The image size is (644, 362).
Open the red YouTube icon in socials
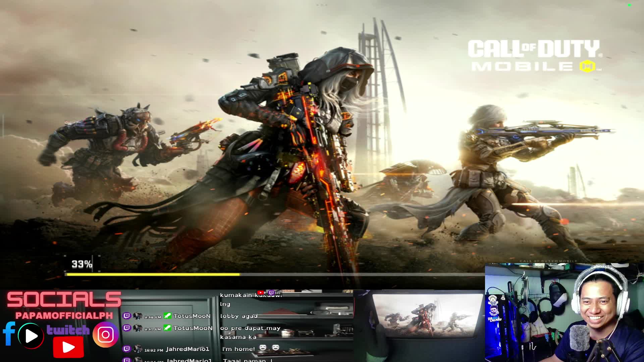(x=68, y=347)
